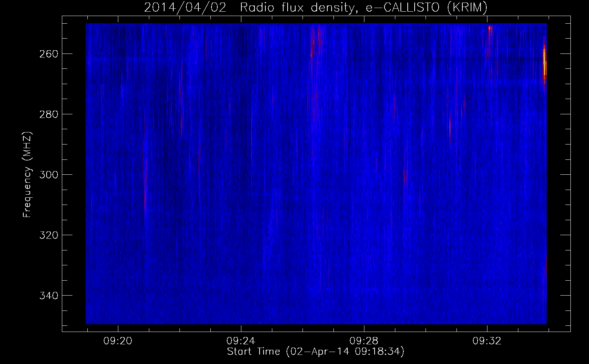Click the 300 frequency tick label
This screenshot has height=364, width=589.
coord(48,175)
